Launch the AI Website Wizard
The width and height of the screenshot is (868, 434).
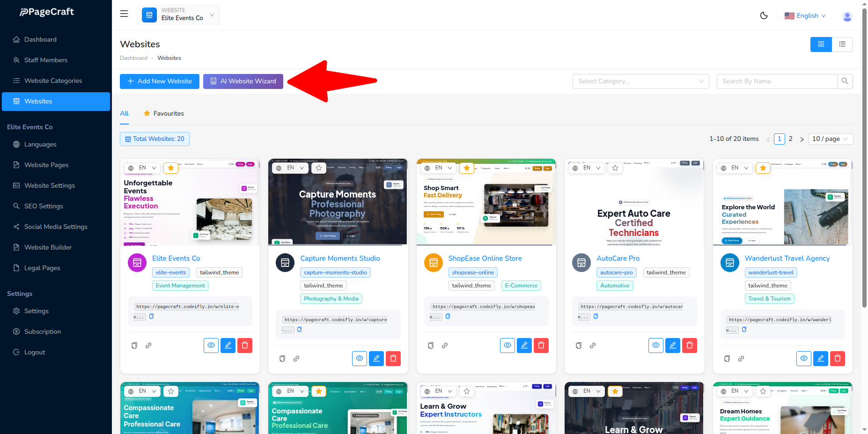[x=243, y=81]
